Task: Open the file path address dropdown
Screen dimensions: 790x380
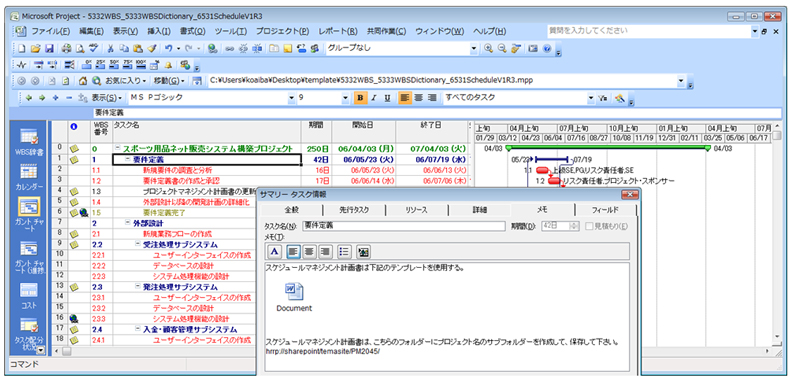Action: click(681, 81)
